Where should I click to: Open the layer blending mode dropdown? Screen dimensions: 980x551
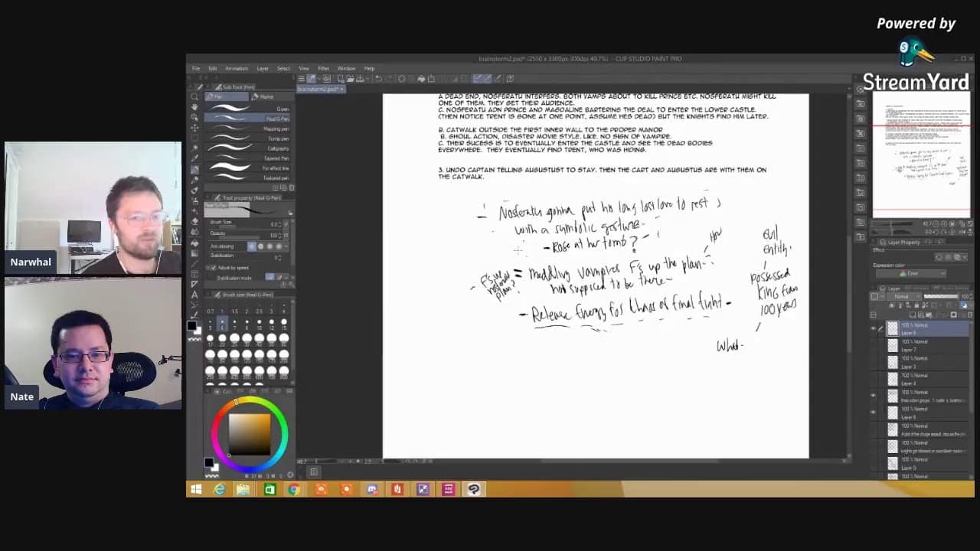click(903, 297)
